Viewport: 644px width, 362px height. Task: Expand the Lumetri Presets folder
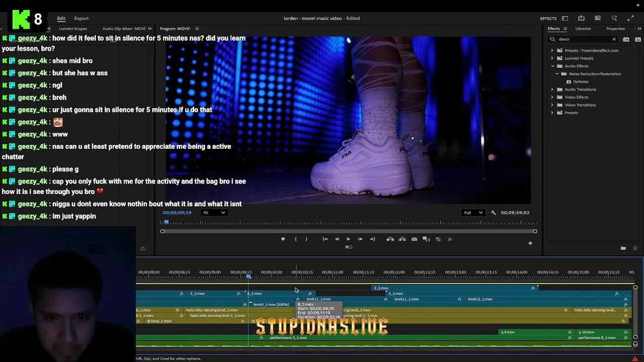552,58
